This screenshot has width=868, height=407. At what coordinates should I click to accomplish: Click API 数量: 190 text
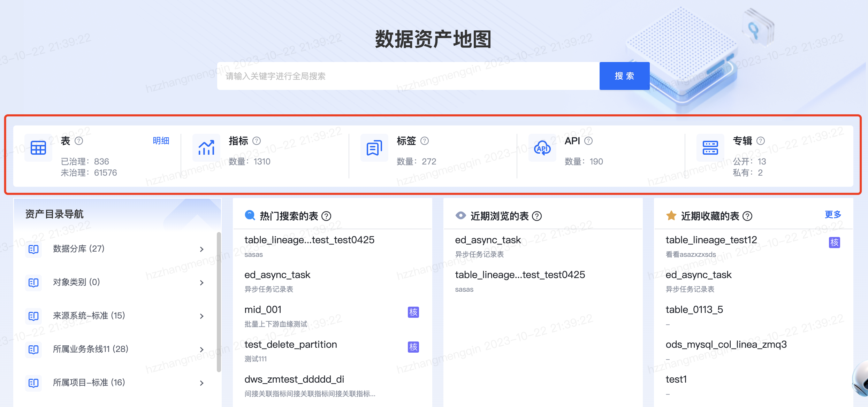tap(584, 161)
